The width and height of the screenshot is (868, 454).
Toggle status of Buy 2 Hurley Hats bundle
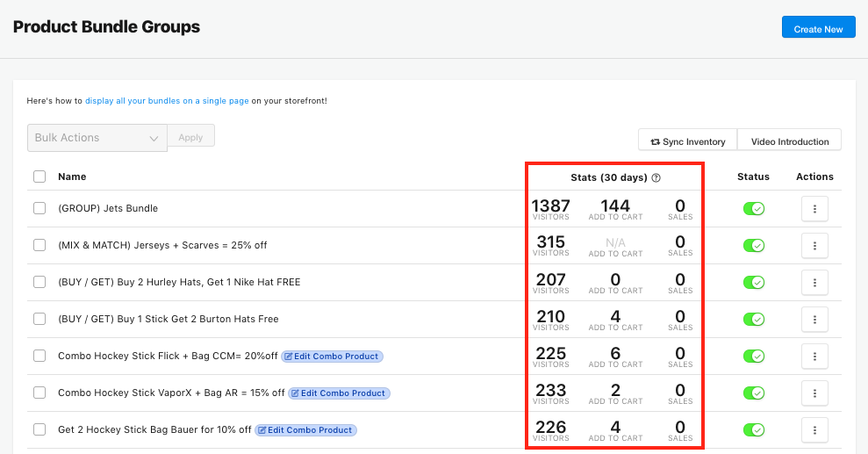coord(753,283)
